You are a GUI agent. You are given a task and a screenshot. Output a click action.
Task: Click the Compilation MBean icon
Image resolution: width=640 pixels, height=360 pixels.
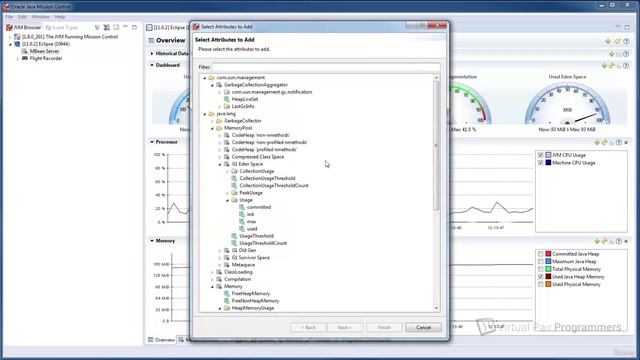click(219, 279)
